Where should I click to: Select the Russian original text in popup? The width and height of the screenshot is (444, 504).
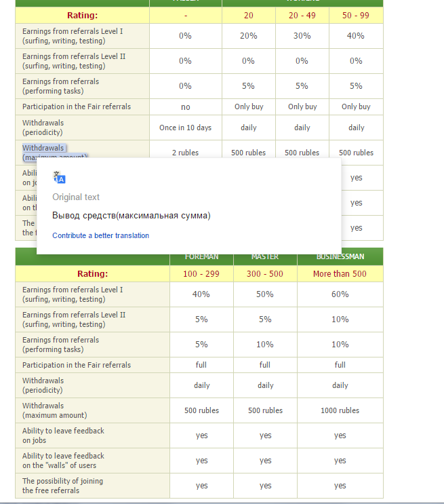(x=131, y=216)
